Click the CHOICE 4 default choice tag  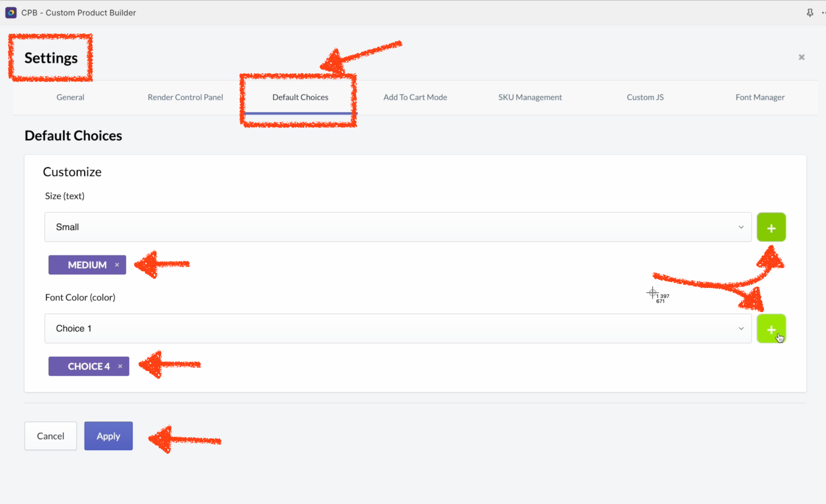[x=89, y=366]
